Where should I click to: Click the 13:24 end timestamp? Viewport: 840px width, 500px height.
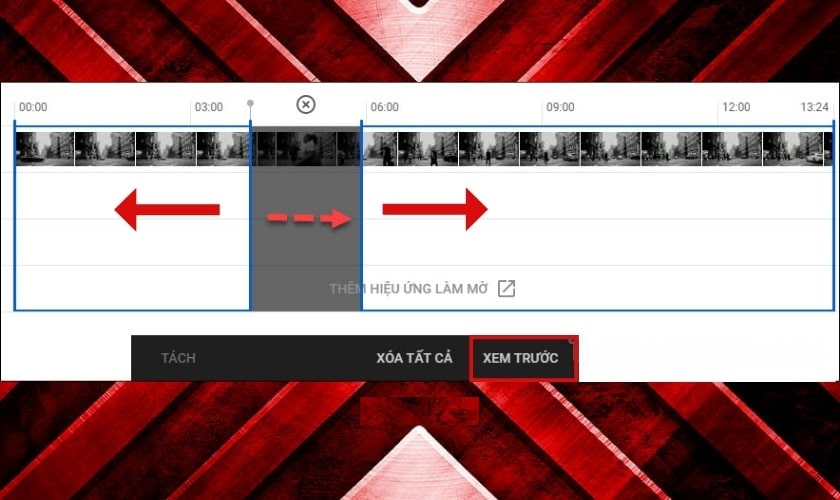click(814, 107)
